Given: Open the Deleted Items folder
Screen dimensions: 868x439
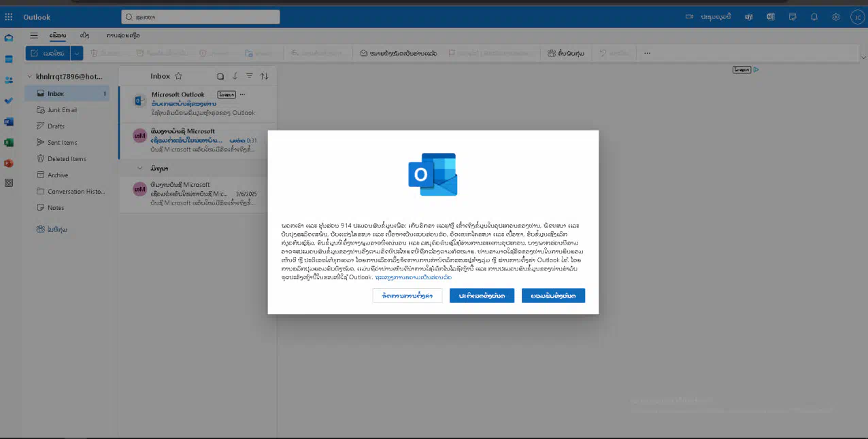Looking at the screenshot, I should point(67,159).
